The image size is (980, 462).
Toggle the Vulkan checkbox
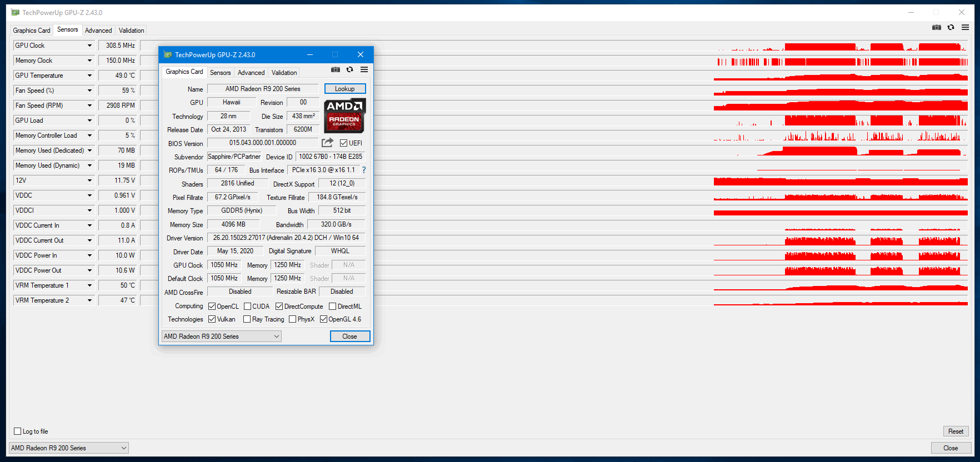coord(212,319)
